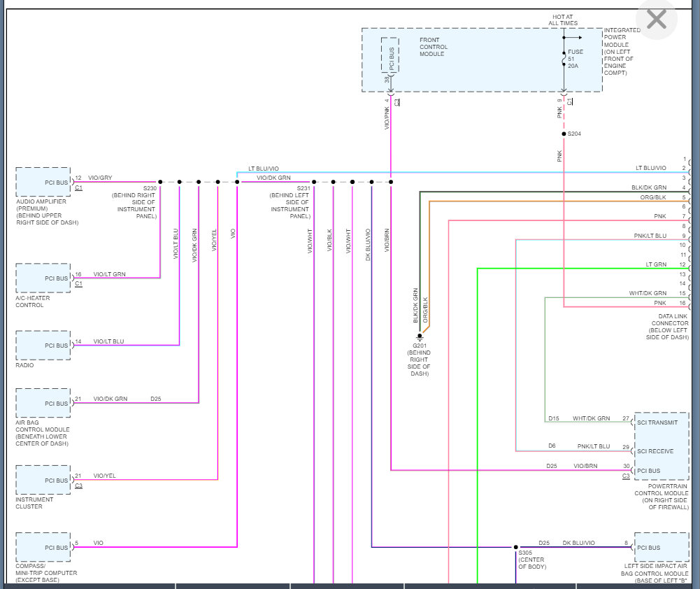
Task: Click the VIO/LT GRN wire label
Action: 109,274
